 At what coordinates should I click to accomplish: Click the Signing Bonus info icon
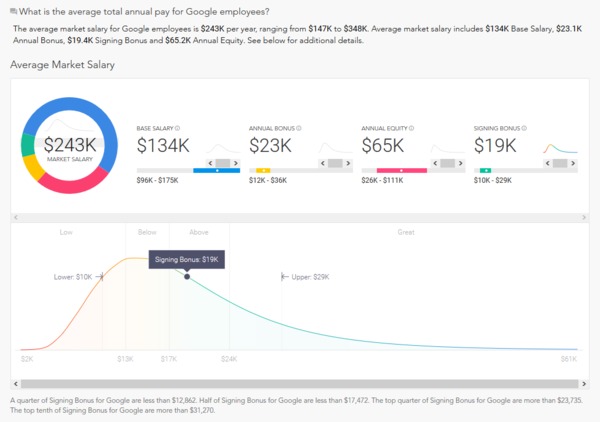[524, 128]
